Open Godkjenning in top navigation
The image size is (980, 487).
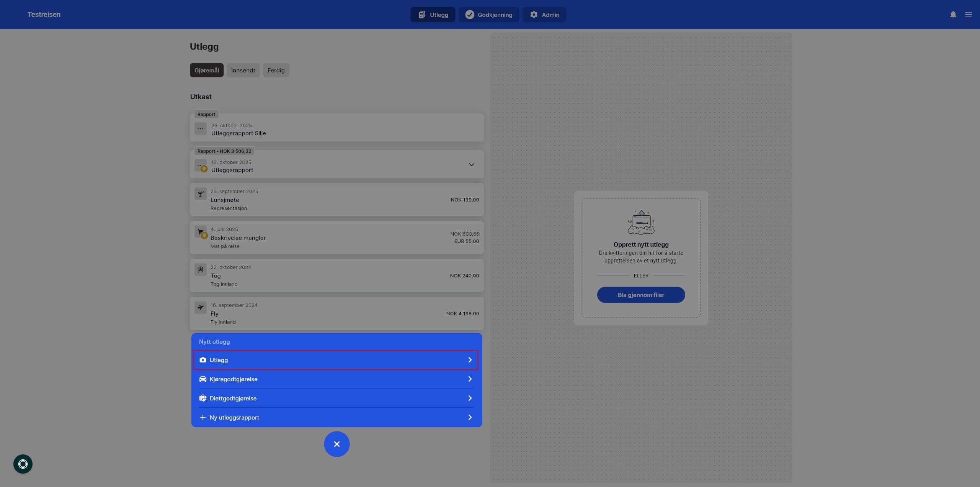(488, 15)
